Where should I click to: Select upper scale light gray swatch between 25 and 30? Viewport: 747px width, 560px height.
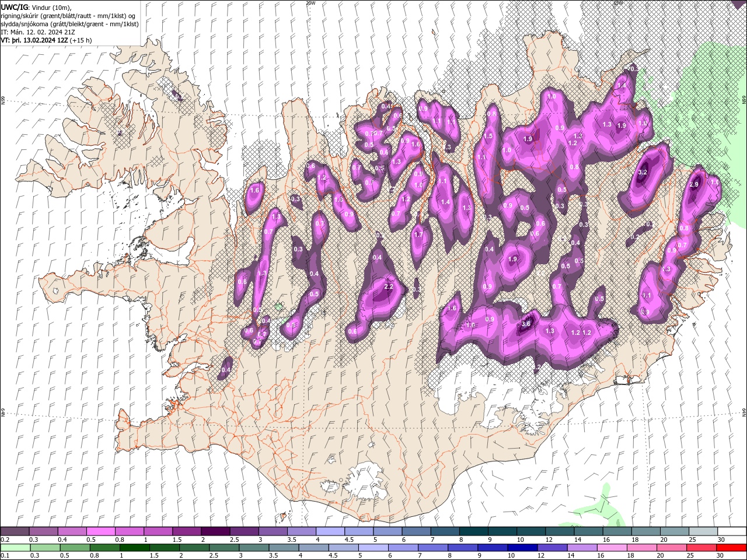tap(703, 531)
